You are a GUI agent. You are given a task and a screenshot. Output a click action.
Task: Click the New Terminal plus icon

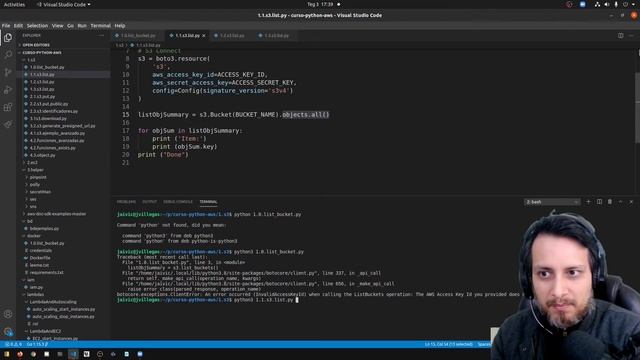[588, 202]
